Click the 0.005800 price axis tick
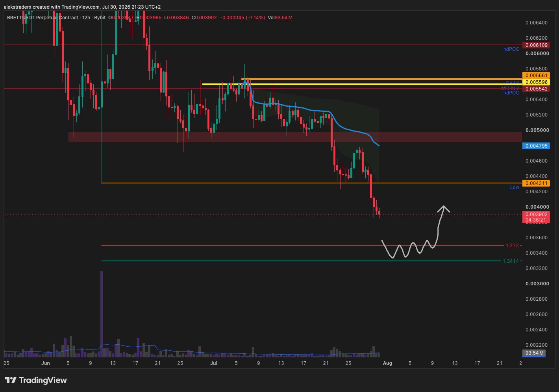 (x=536, y=69)
